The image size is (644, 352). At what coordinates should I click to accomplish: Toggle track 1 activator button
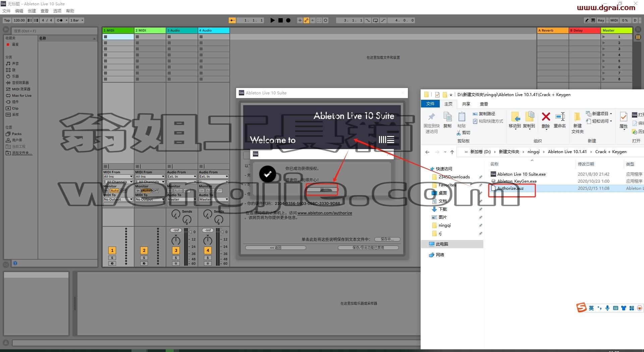point(112,250)
